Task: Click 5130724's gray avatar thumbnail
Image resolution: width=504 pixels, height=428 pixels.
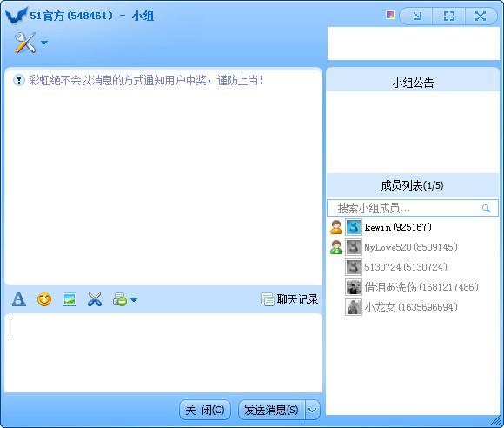Action: tap(354, 267)
